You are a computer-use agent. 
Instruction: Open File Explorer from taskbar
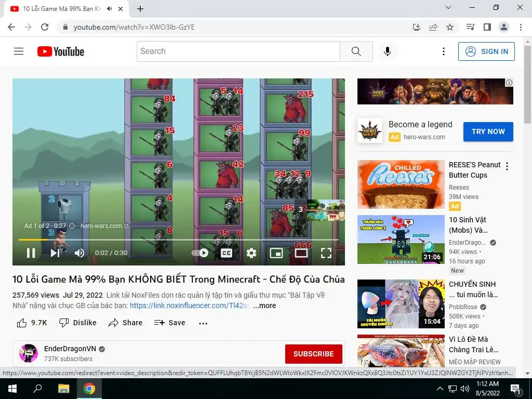[63, 389]
